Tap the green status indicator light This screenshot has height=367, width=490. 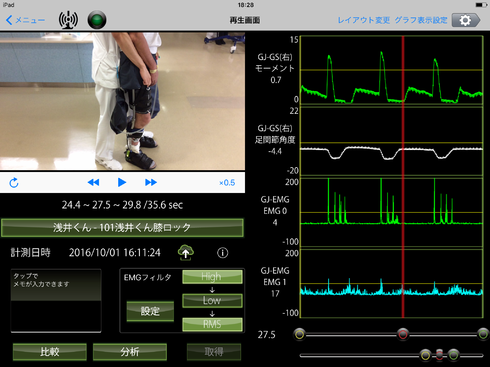pyautogui.click(x=97, y=20)
